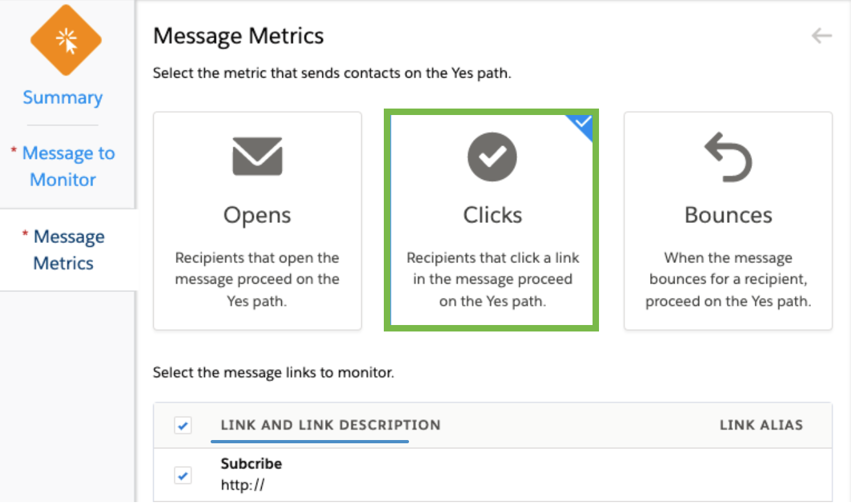
Task: Toggle the select-all links checkbox in header
Action: tap(183, 425)
